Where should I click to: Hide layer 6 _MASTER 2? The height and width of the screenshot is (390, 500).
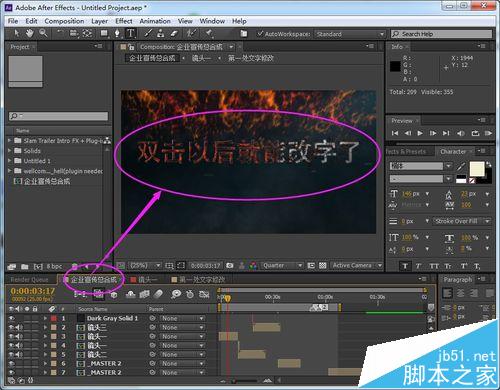pyautogui.click(x=12, y=363)
